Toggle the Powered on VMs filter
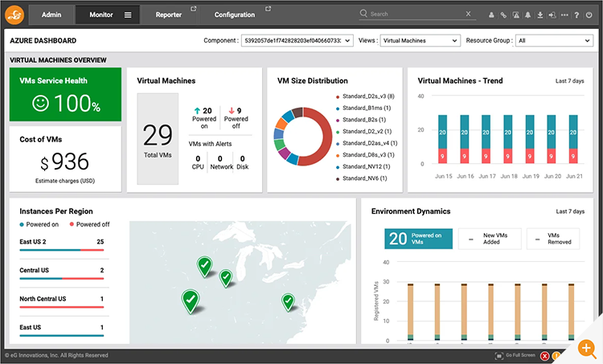The width and height of the screenshot is (603, 364). point(417,239)
